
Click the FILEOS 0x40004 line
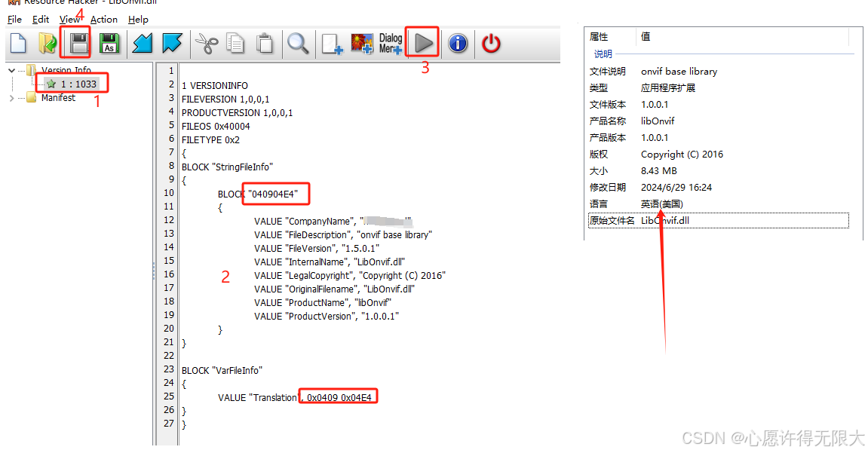216,126
